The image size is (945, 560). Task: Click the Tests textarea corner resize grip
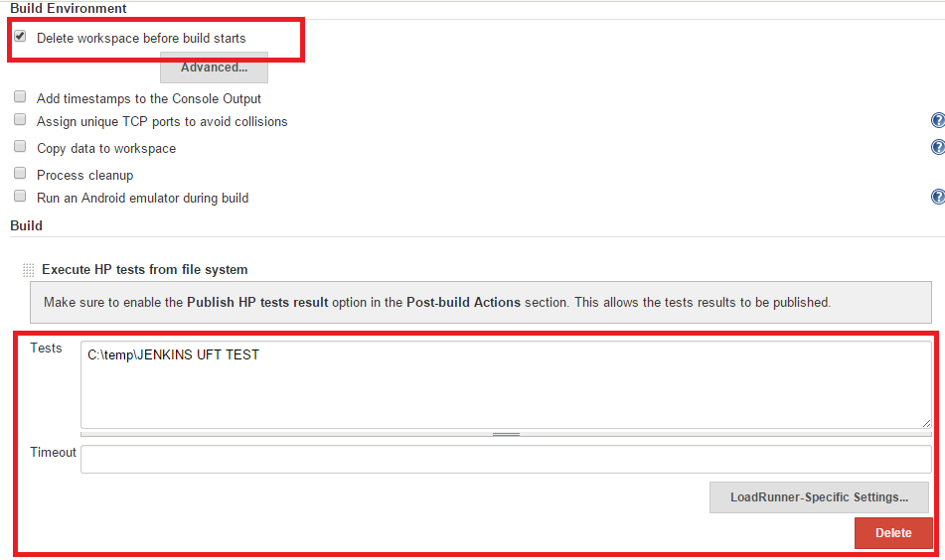coord(926,423)
